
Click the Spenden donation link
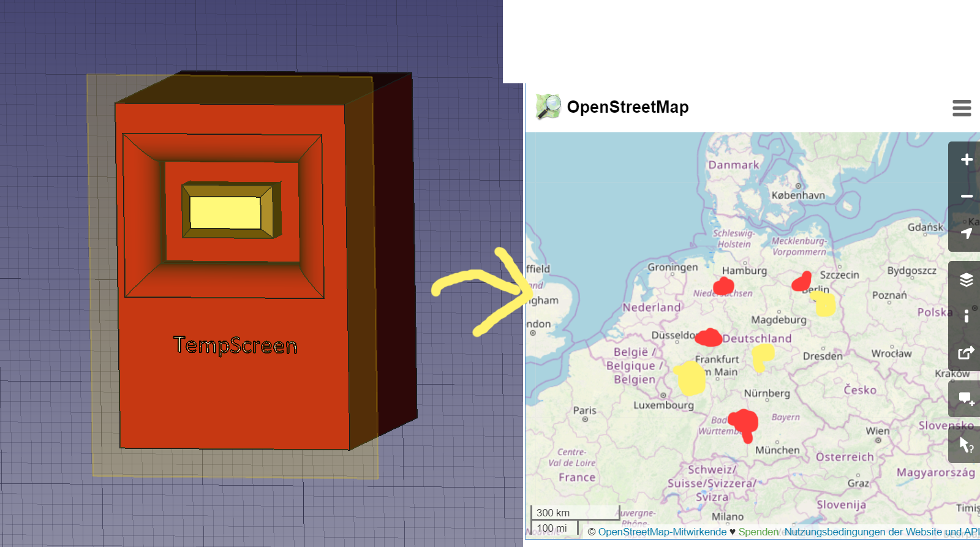[x=758, y=532]
